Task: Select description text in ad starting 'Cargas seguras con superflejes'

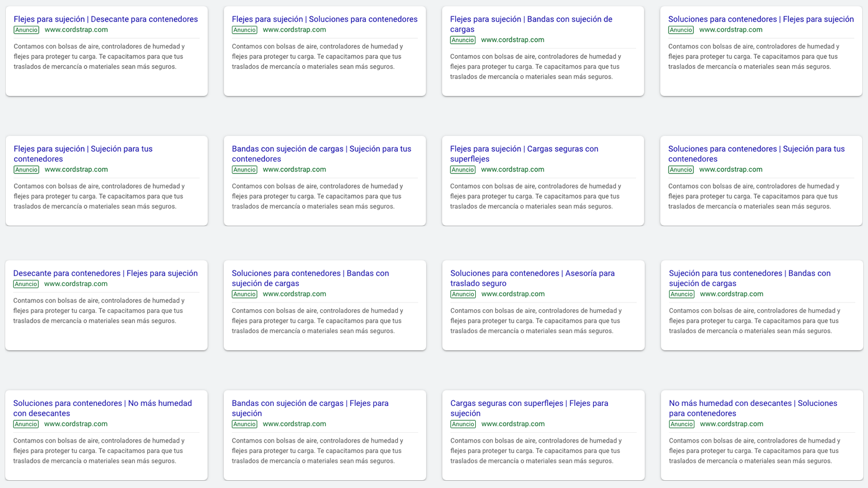Action: tap(536, 451)
